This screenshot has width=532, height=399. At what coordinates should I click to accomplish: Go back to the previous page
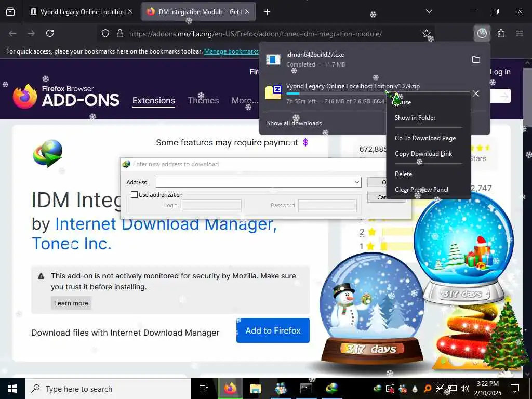[12, 33]
